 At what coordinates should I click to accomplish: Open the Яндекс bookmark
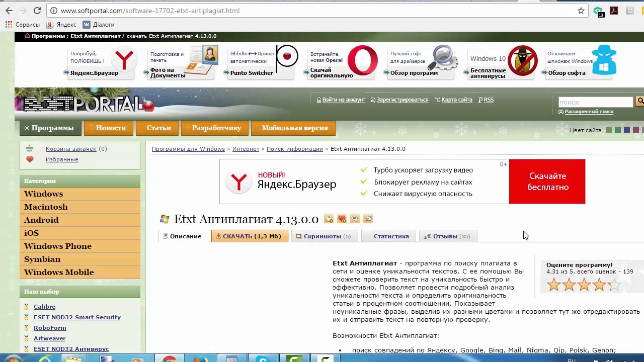point(61,25)
